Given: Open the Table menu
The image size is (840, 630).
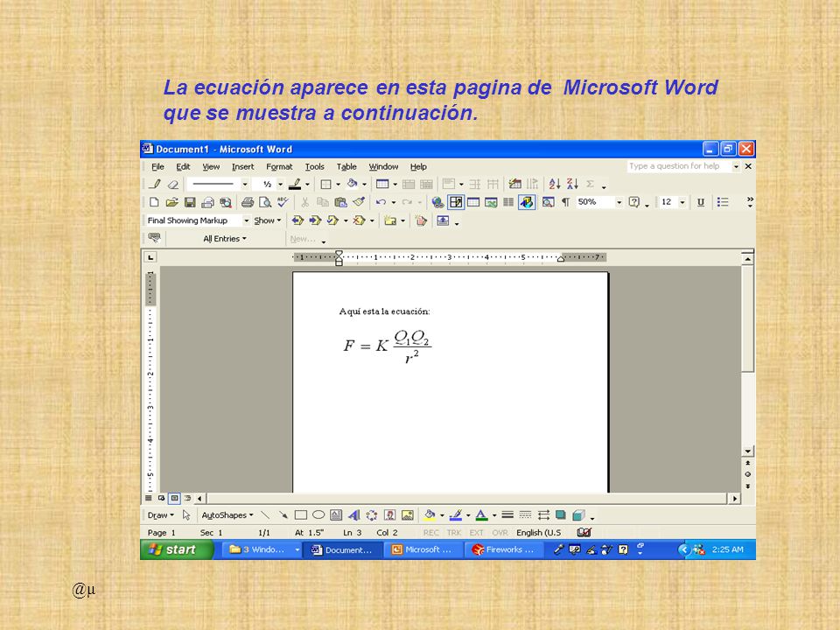Looking at the screenshot, I should click(x=346, y=166).
